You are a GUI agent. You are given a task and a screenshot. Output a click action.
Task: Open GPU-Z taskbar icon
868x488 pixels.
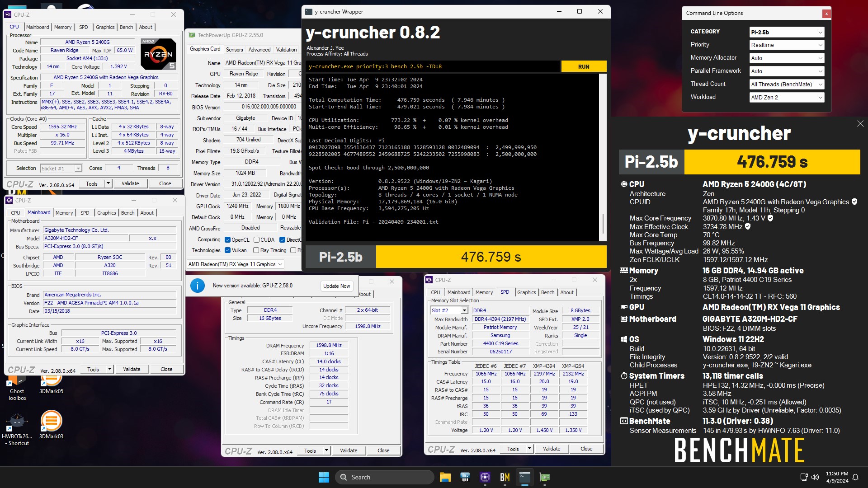[545, 477]
